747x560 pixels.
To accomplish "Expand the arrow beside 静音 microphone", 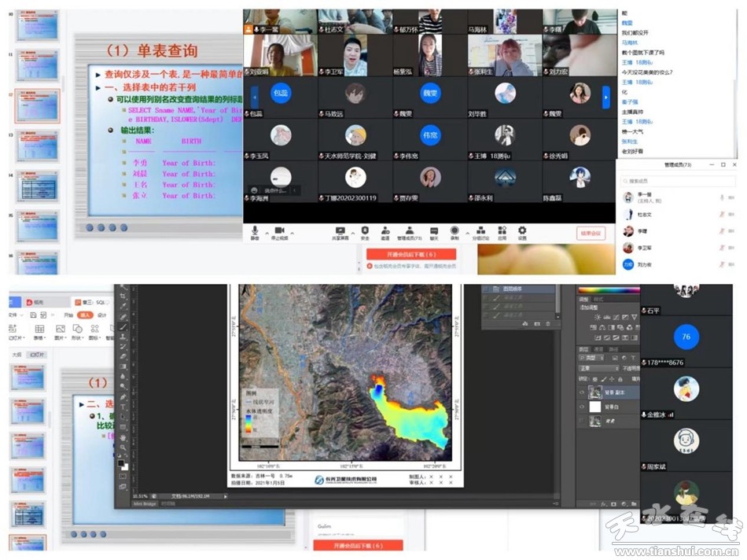I will (265, 230).
